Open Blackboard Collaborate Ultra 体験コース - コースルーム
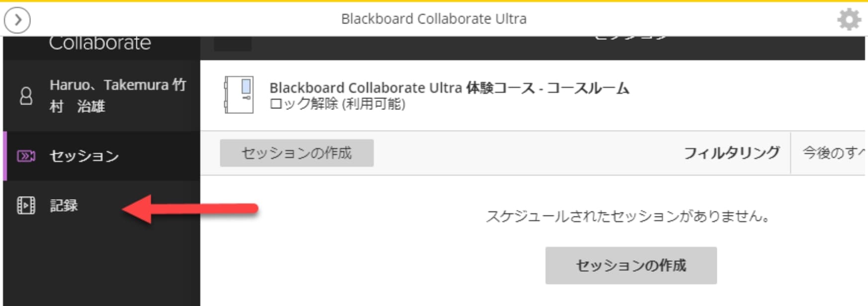This screenshot has width=868, height=306. 449,88
